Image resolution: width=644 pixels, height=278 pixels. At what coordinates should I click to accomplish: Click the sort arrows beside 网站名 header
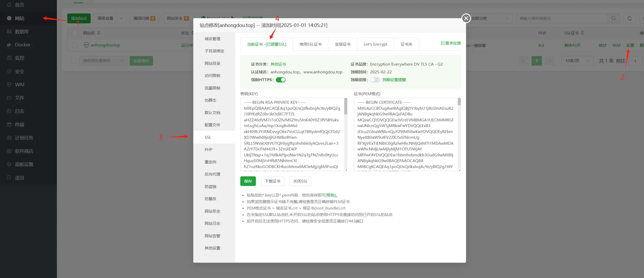tap(99, 33)
